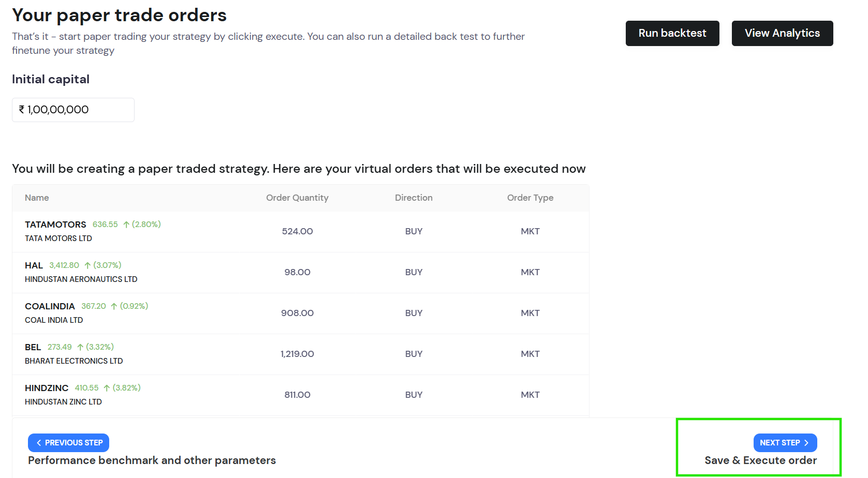
Task: Click the left chevron in Previous Step
Action: [x=39, y=443]
